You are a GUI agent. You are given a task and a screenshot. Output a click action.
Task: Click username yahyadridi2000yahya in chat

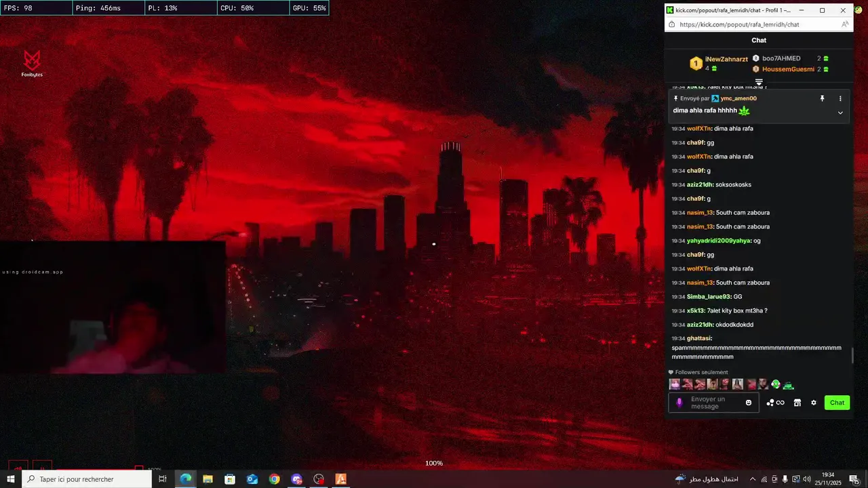pyautogui.click(x=719, y=241)
